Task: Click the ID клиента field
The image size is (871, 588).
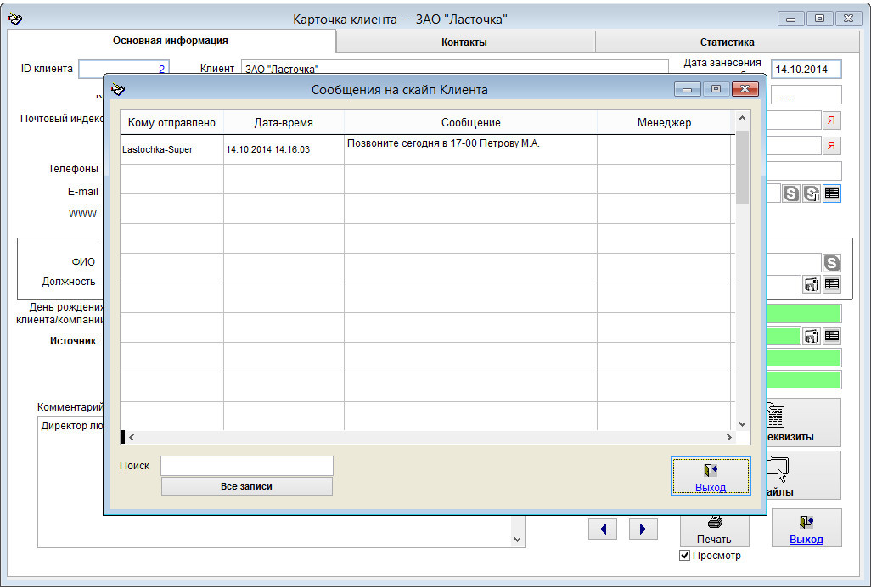Action: (x=124, y=69)
